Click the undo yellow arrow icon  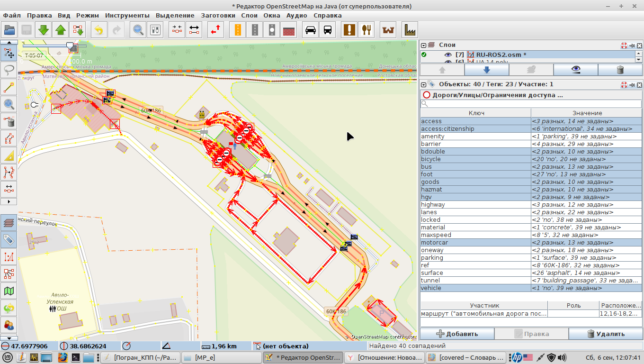pyautogui.click(x=98, y=30)
